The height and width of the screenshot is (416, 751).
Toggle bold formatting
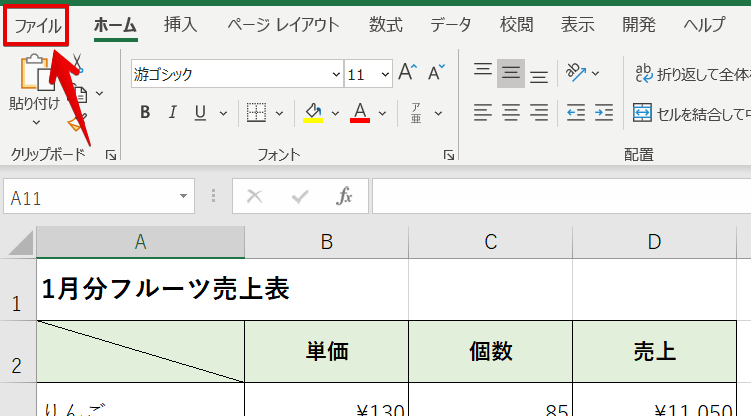click(145, 113)
